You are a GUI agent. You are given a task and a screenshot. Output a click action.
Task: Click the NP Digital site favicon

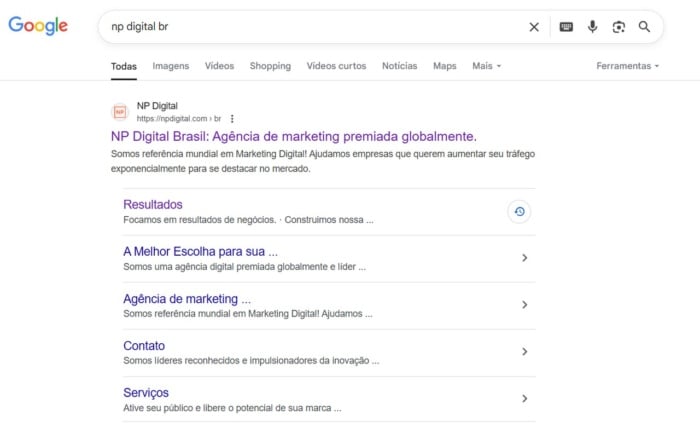click(x=120, y=112)
